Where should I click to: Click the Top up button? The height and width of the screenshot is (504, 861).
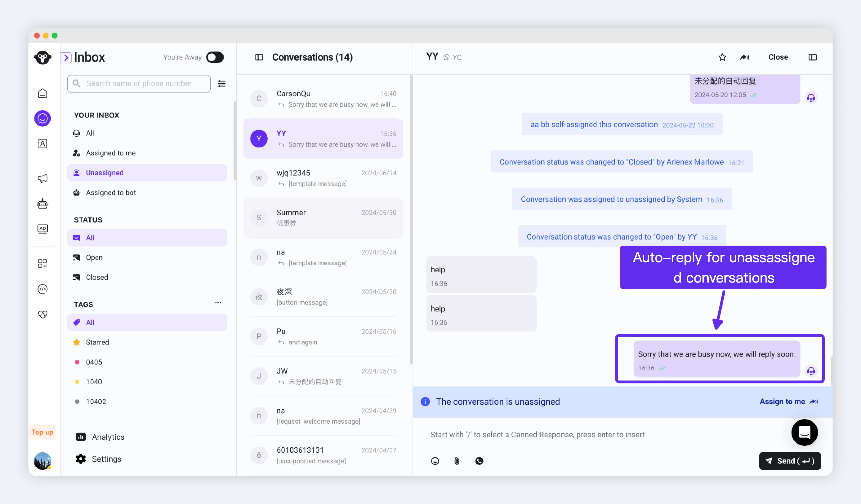click(x=42, y=432)
